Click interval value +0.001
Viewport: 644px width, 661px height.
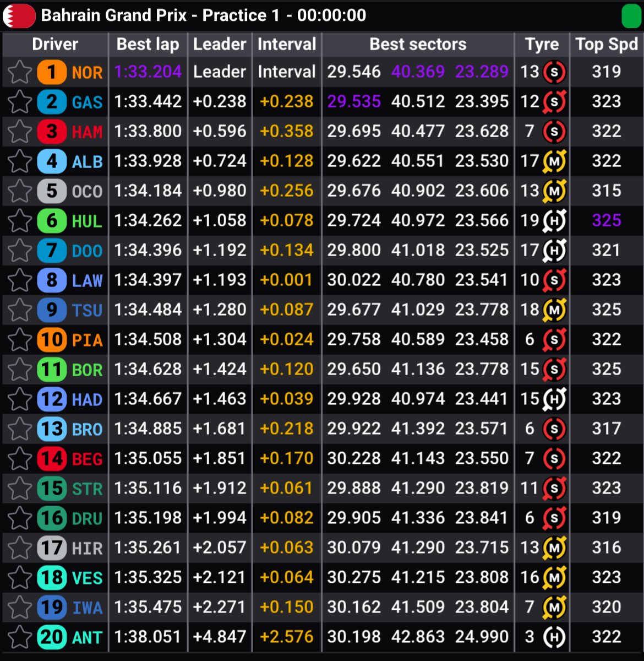point(286,280)
